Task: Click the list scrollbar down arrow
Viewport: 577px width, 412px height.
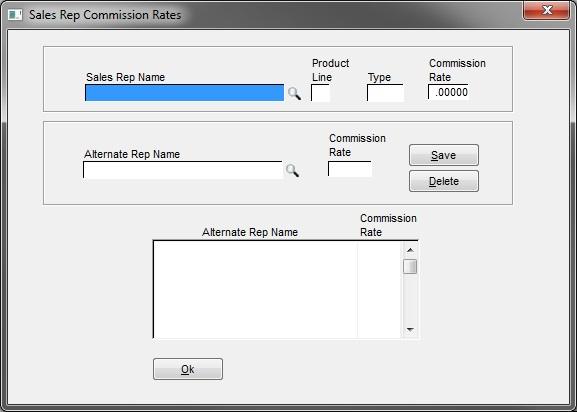Action: click(x=410, y=330)
